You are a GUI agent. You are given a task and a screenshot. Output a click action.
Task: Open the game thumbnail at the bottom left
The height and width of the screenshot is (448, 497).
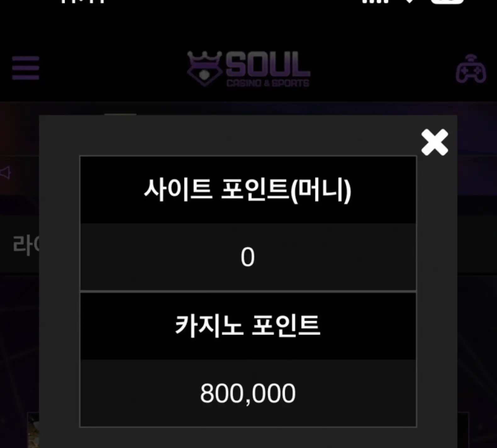pos(33,430)
